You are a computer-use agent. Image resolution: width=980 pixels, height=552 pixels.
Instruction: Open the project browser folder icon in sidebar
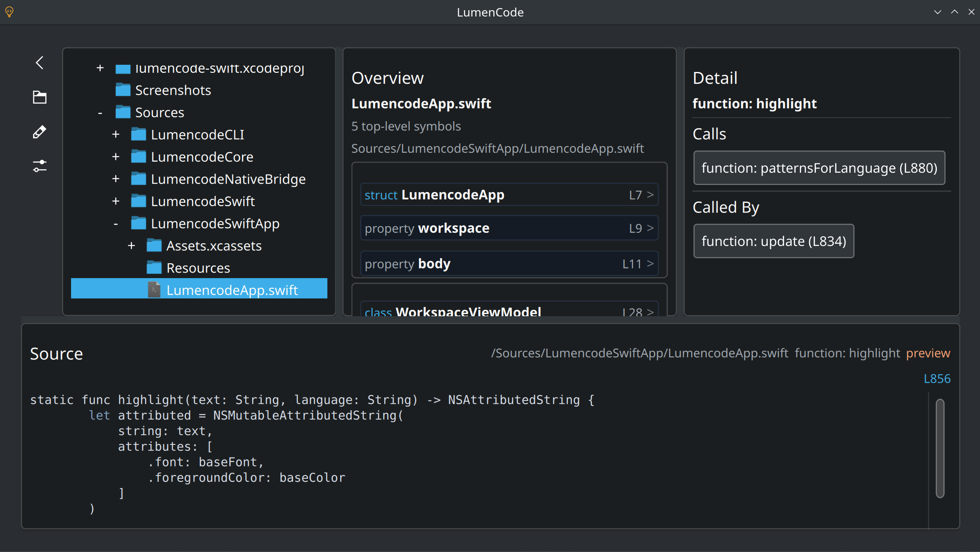coord(39,97)
